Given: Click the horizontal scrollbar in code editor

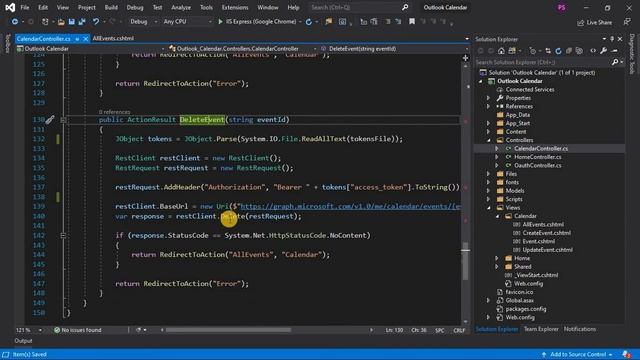Looking at the screenshot, I should [x=228, y=330].
